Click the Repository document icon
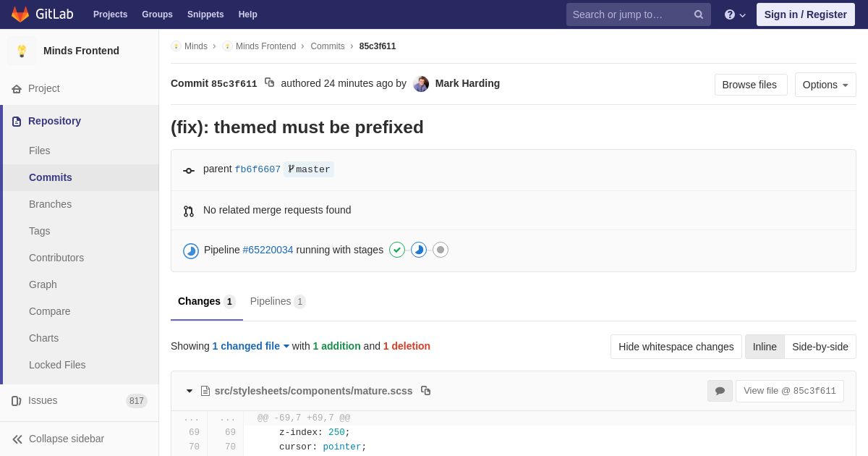 click(x=17, y=122)
